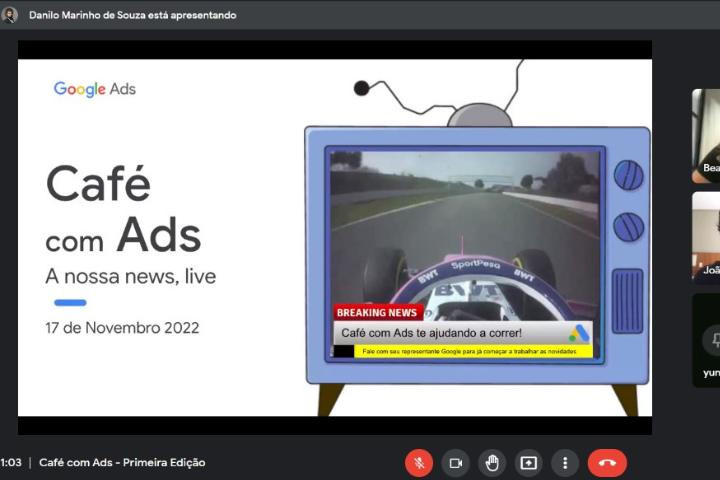Select the yun participant tile
The width and height of the screenshot is (720, 480).
pyautogui.click(x=706, y=340)
